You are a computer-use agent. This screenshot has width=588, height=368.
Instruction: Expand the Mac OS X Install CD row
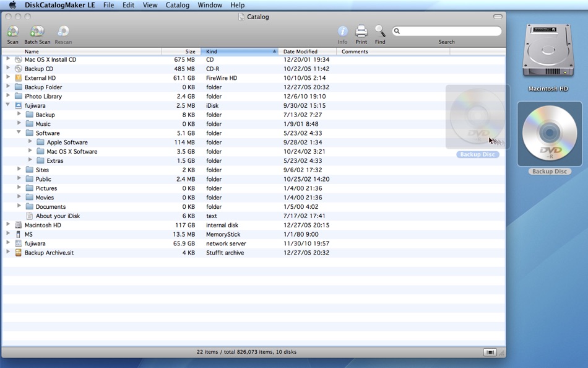click(8, 59)
